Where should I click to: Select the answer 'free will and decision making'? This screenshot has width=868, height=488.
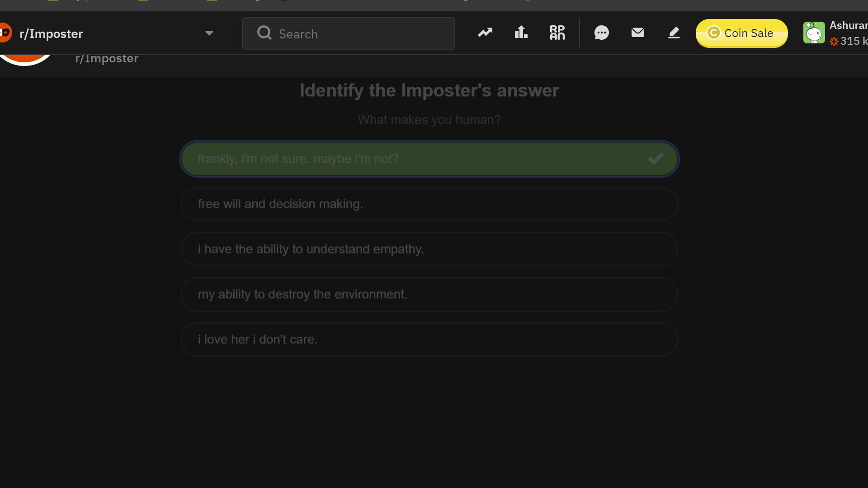(x=429, y=204)
